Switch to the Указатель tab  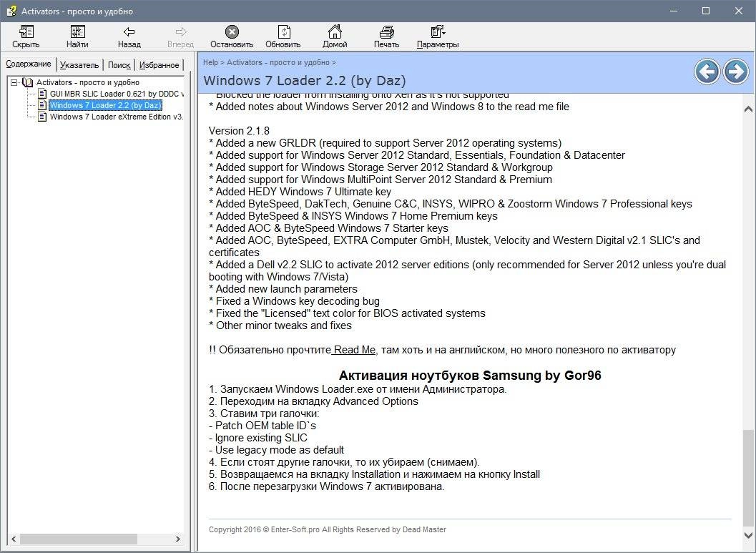point(79,65)
